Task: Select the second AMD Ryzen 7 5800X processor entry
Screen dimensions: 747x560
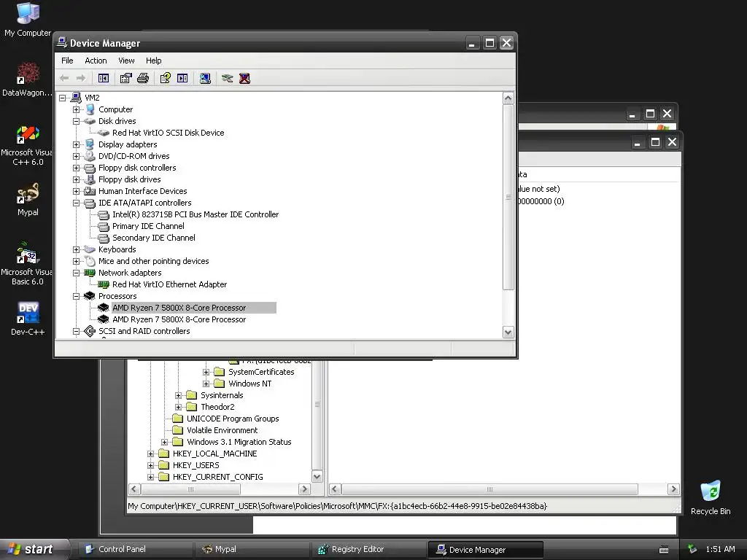Action: pos(179,319)
